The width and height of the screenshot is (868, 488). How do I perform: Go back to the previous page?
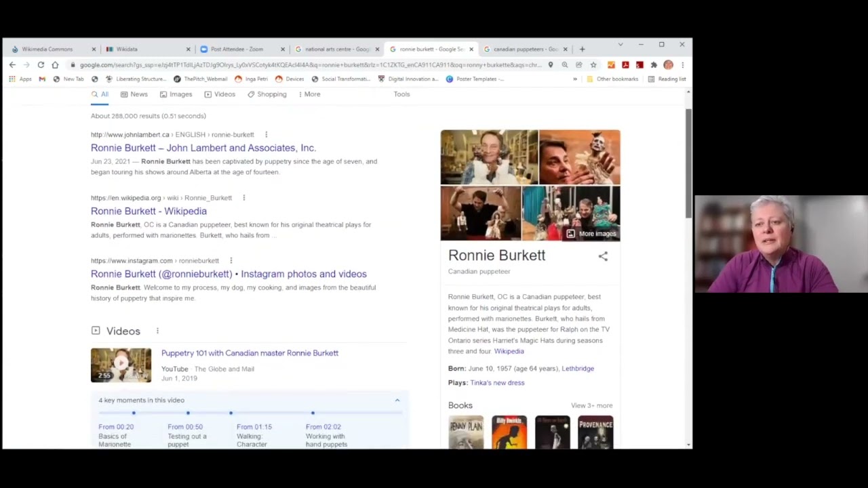pyautogui.click(x=12, y=65)
